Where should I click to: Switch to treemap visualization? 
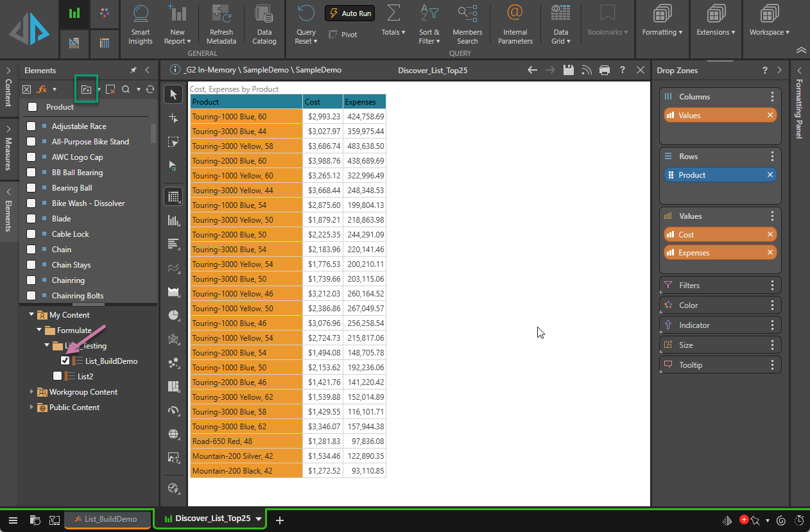173,386
